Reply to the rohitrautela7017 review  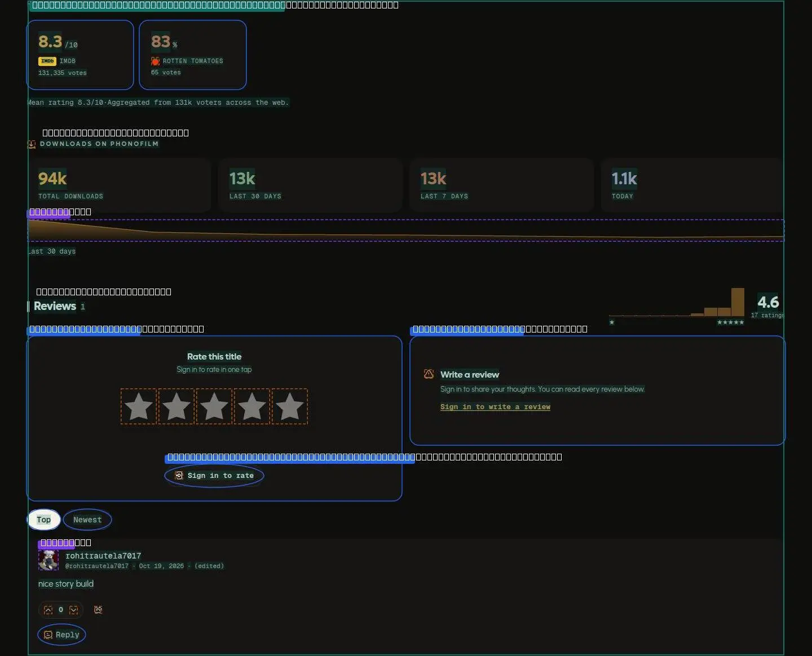point(61,635)
